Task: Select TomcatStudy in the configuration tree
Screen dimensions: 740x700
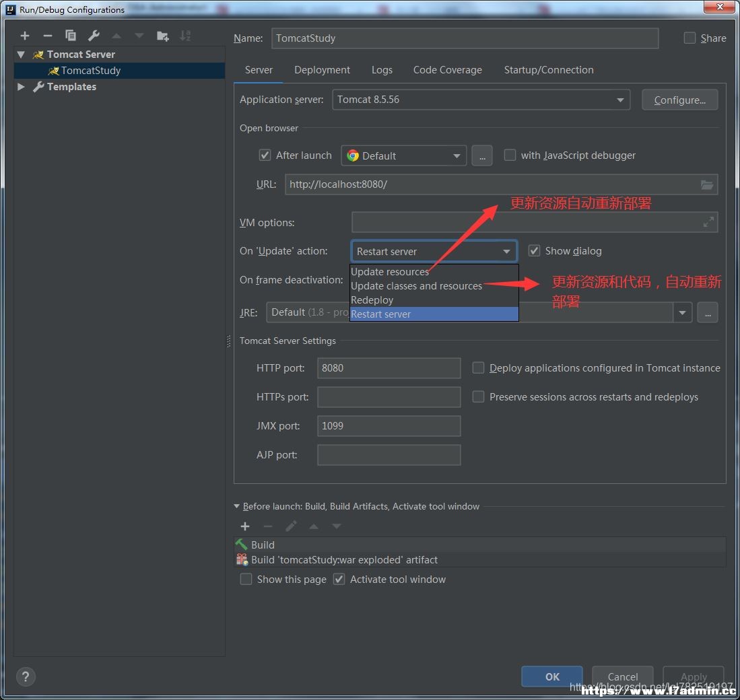Action: [119, 71]
